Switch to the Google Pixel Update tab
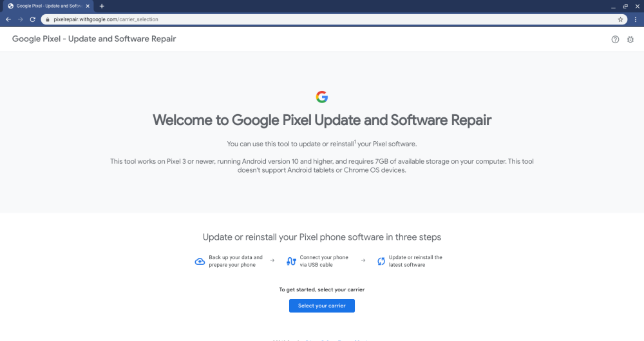Viewport: 644px width, 341px height. tap(46, 6)
